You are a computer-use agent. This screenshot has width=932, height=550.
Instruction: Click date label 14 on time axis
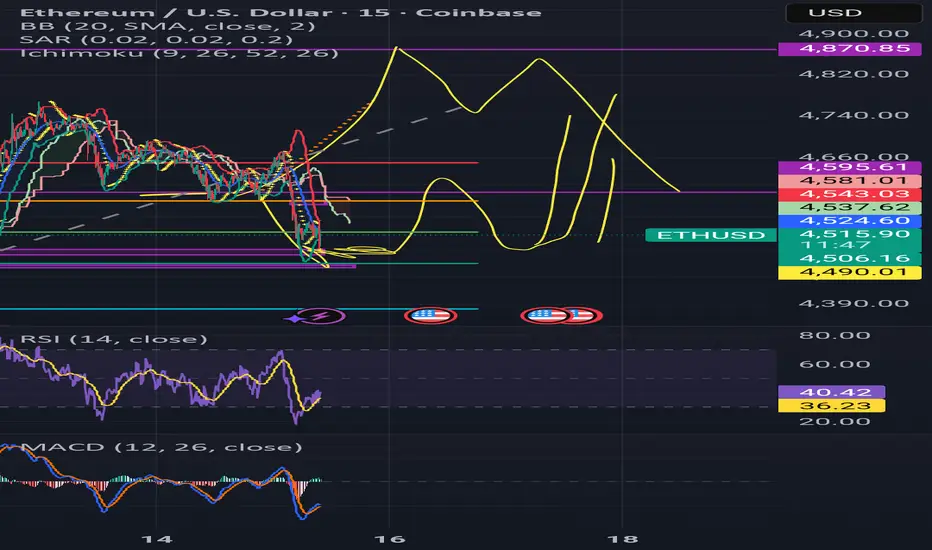click(x=157, y=539)
